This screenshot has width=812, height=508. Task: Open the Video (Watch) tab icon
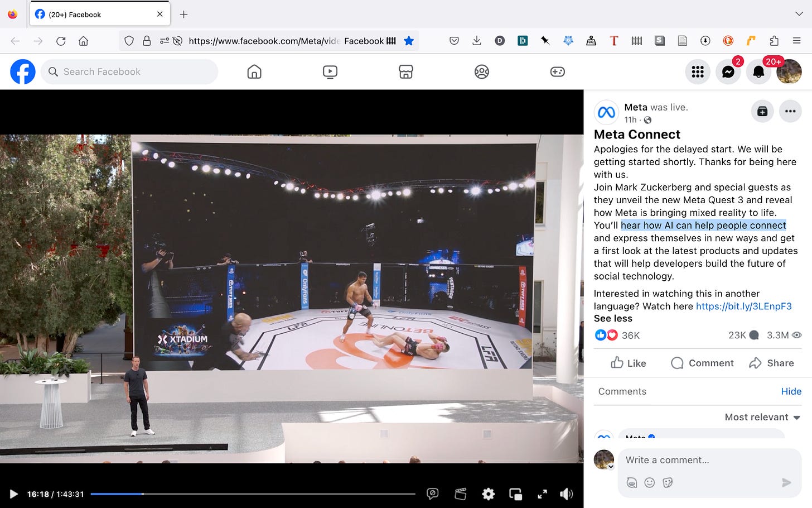point(330,71)
